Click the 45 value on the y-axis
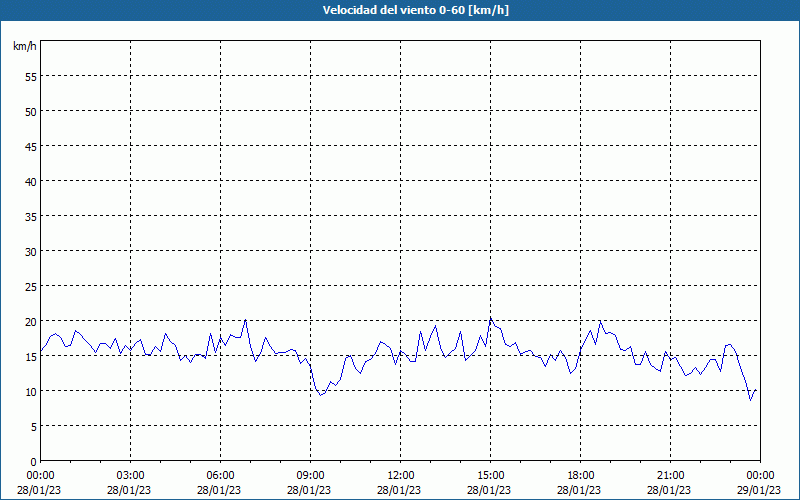800x500 pixels. [x=31, y=147]
